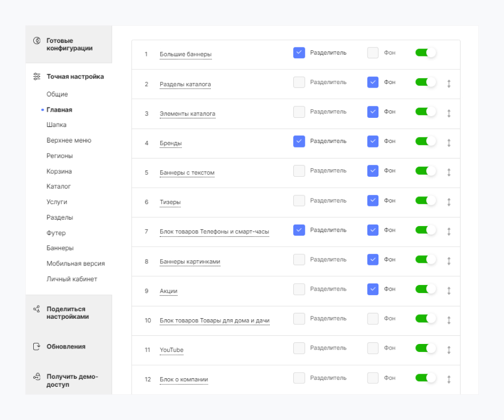Turn off the Баннеры с текстом toggle
The height and width of the screenshot is (420, 504).
click(425, 171)
